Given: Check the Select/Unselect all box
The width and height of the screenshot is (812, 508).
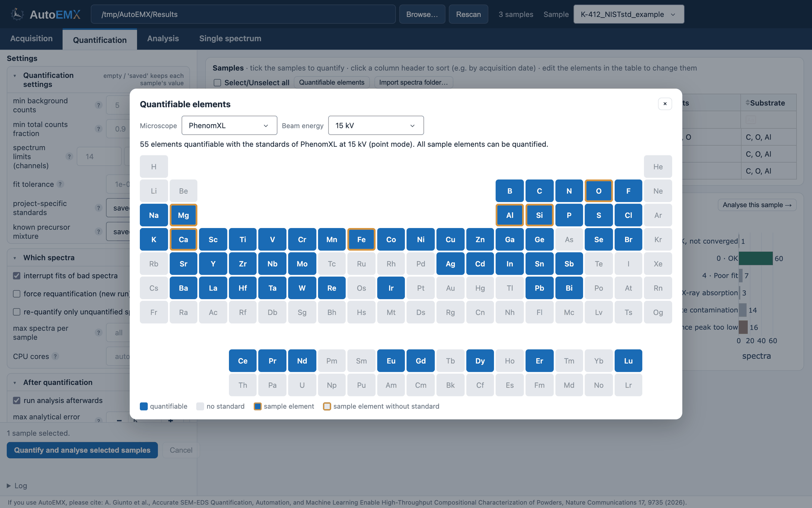Looking at the screenshot, I should pyautogui.click(x=217, y=83).
